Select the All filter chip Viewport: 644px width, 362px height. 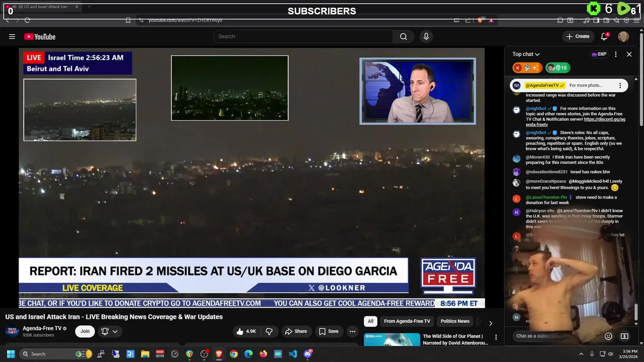(x=370, y=321)
